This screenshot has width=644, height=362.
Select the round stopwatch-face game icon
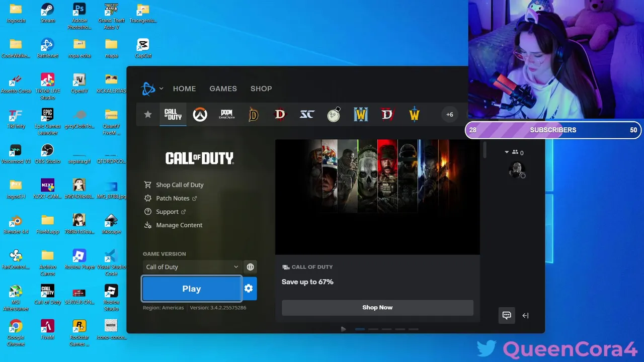point(334,115)
